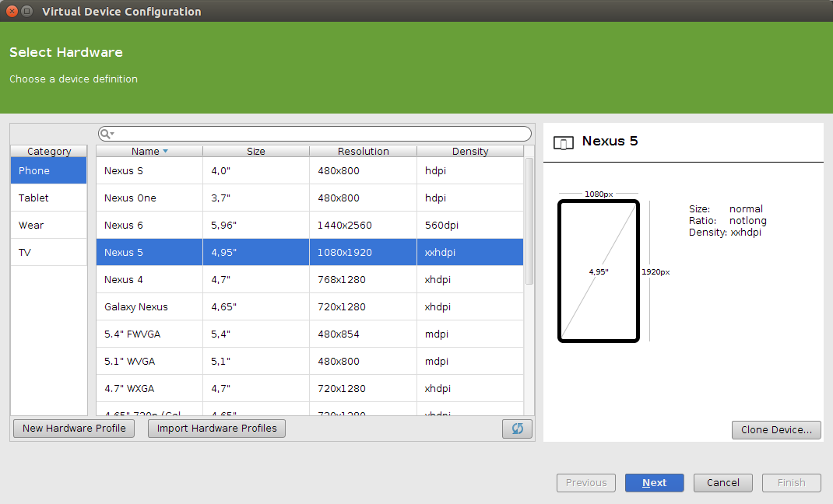Click the Previous button

coord(586,483)
